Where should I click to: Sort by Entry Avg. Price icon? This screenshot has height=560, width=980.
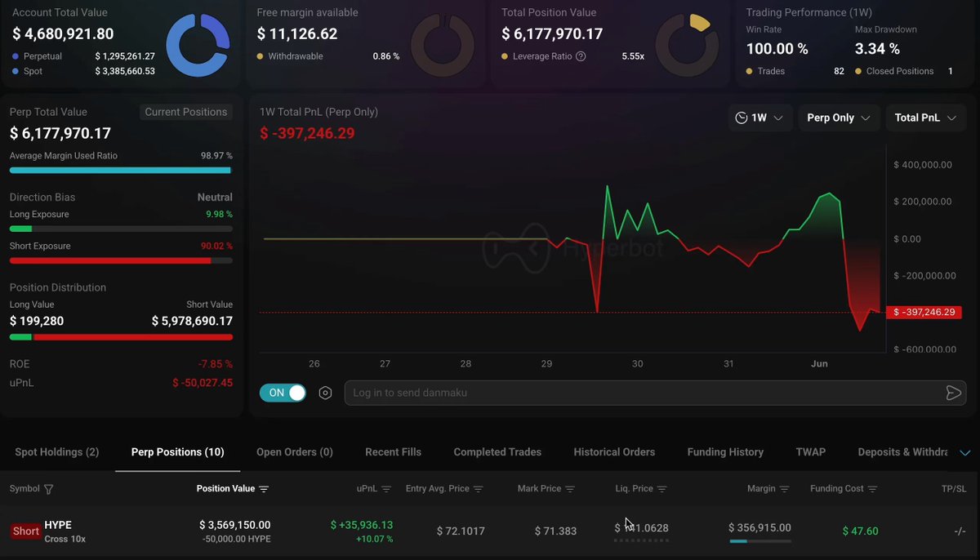click(479, 489)
